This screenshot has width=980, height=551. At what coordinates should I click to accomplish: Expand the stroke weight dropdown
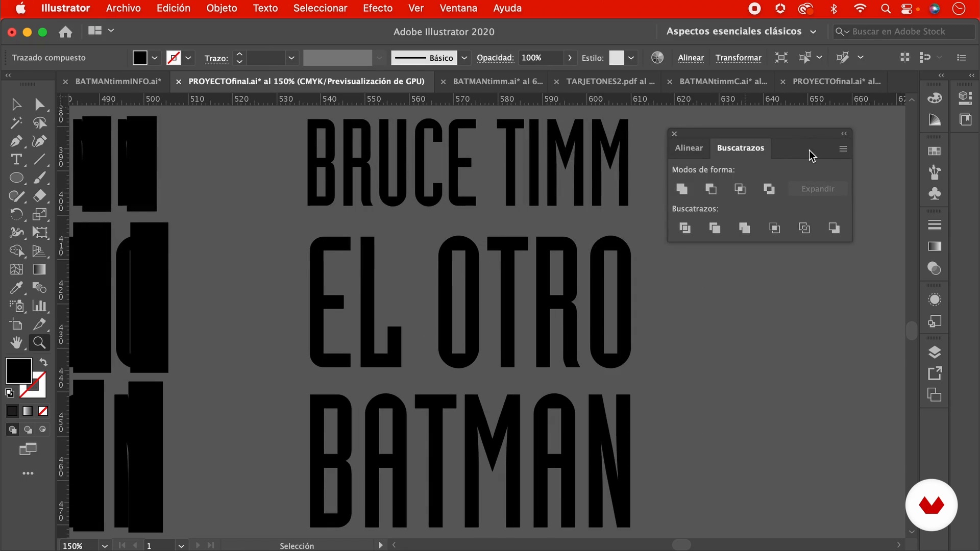(291, 58)
